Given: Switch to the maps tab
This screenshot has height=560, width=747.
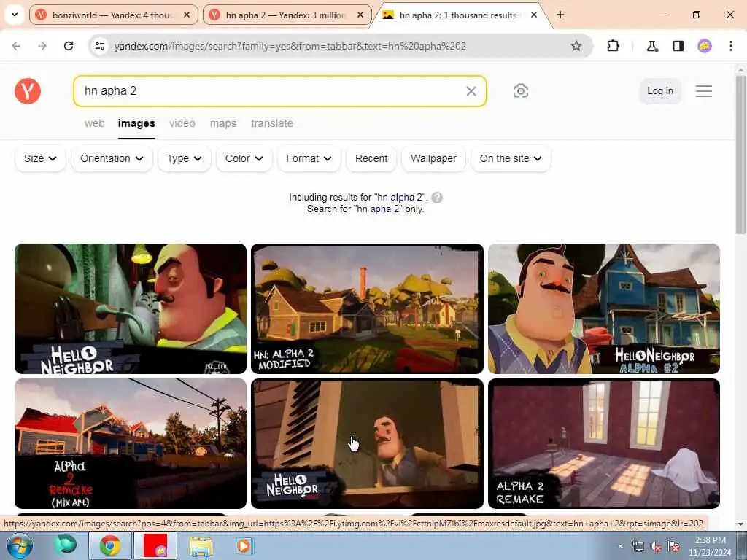Looking at the screenshot, I should [223, 123].
